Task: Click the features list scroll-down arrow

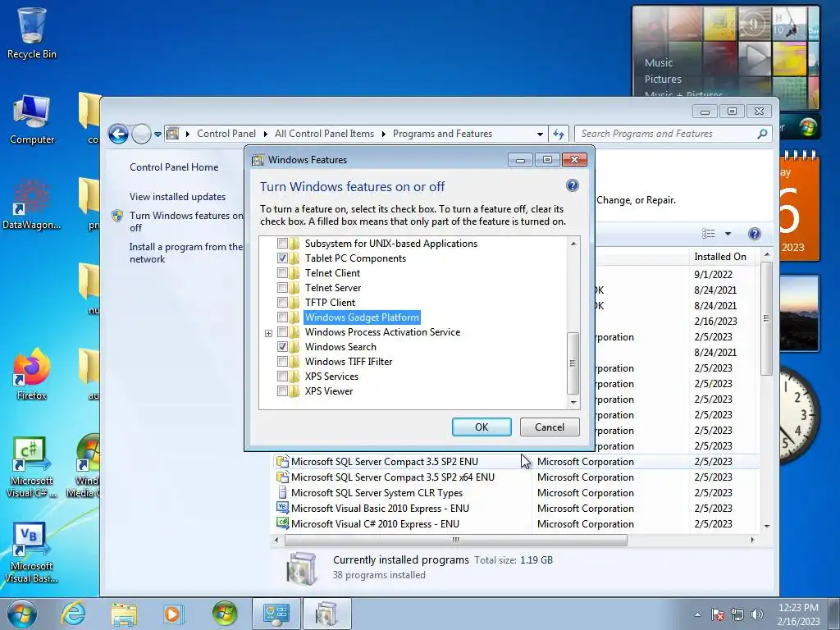Action: pyautogui.click(x=573, y=402)
